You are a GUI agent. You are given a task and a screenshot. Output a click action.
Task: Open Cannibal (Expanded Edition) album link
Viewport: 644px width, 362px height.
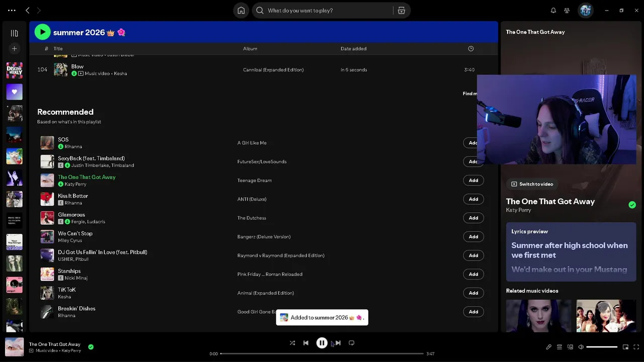[x=273, y=70]
